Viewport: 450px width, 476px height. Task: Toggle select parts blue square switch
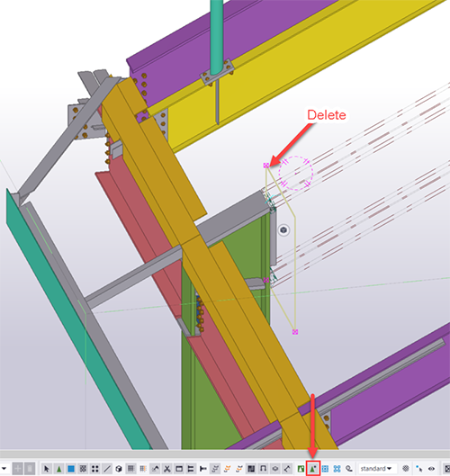tap(71, 469)
